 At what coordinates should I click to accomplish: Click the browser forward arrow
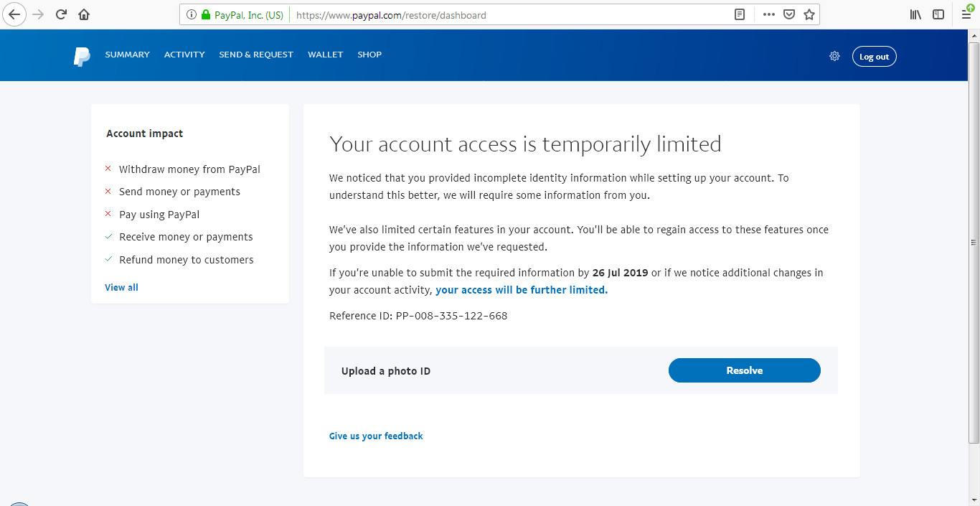(x=38, y=14)
